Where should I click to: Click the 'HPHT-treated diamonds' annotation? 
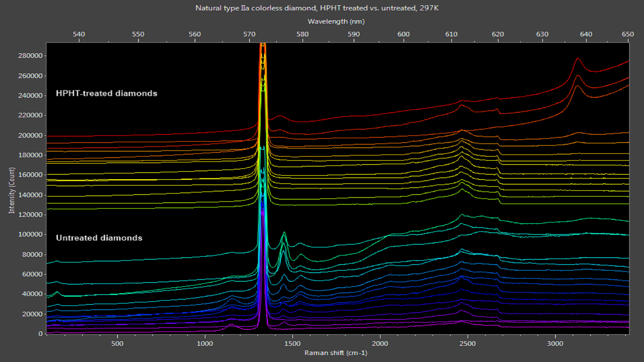106,94
